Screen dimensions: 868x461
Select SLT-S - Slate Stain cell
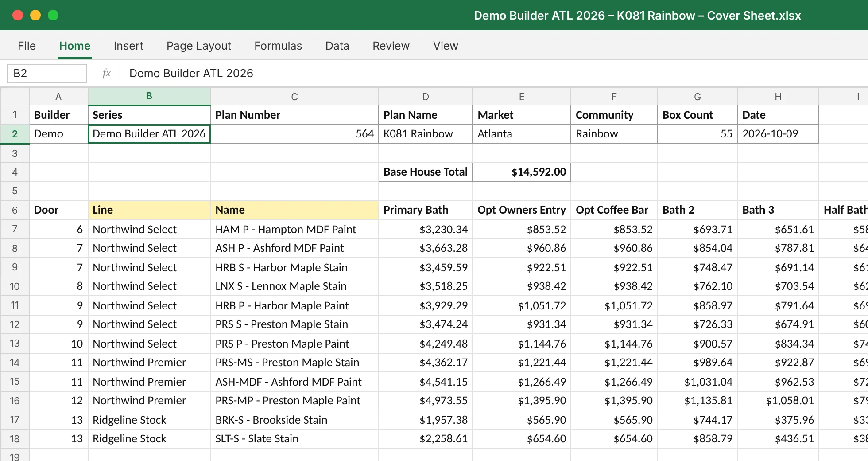click(x=294, y=439)
